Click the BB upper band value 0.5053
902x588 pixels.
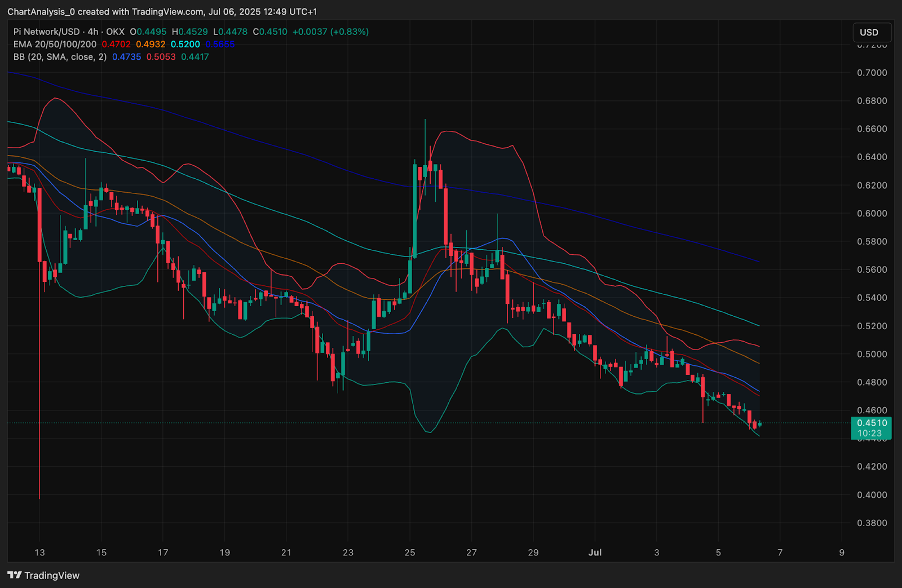point(161,56)
